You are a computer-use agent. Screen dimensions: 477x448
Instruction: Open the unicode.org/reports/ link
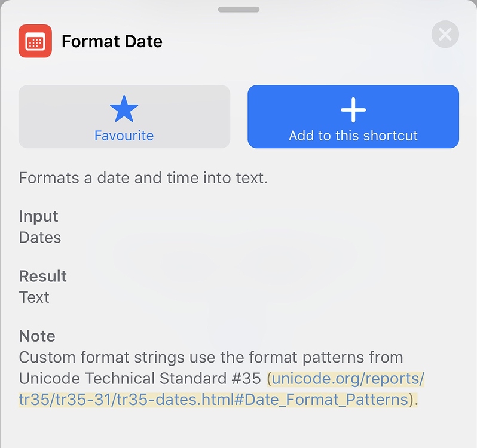click(348, 379)
